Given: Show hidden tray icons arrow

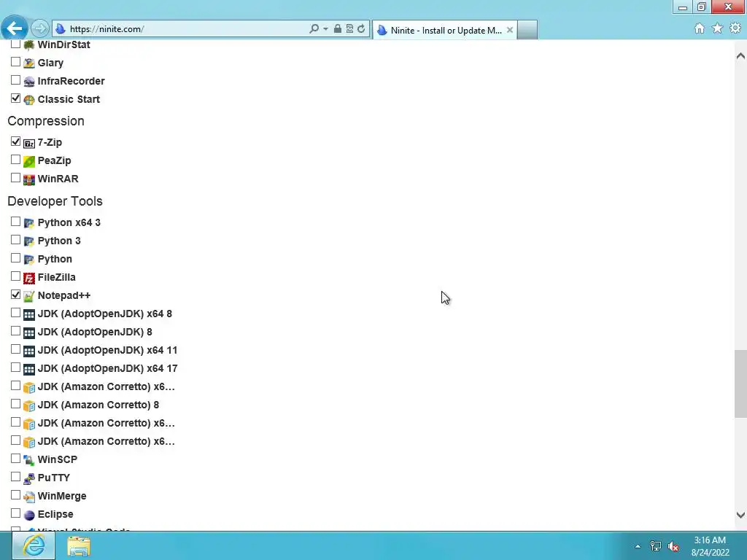Looking at the screenshot, I should 638,546.
